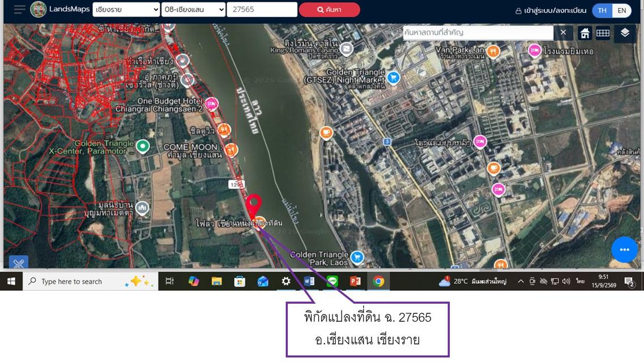Click the LandsMaps logo emblem
Image resolution: width=644 pixels, height=362 pixels.
(x=38, y=10)
